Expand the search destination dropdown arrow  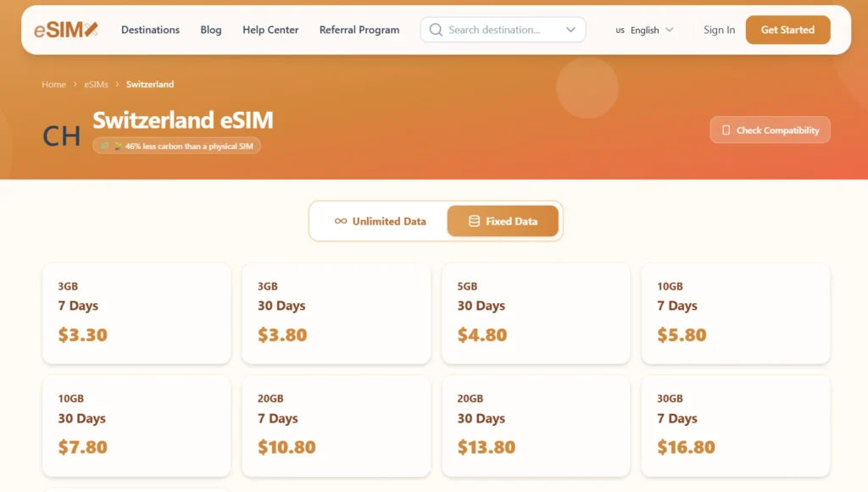point(570,30)
